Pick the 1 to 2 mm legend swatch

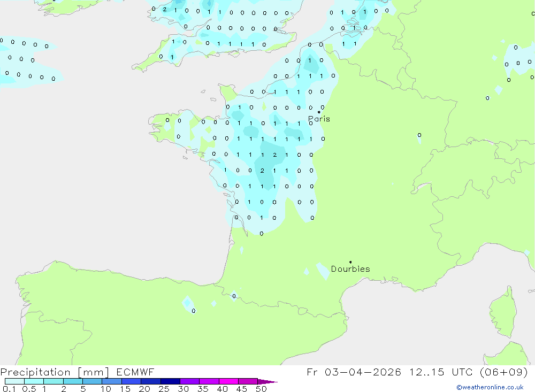(x=53, y=381)
